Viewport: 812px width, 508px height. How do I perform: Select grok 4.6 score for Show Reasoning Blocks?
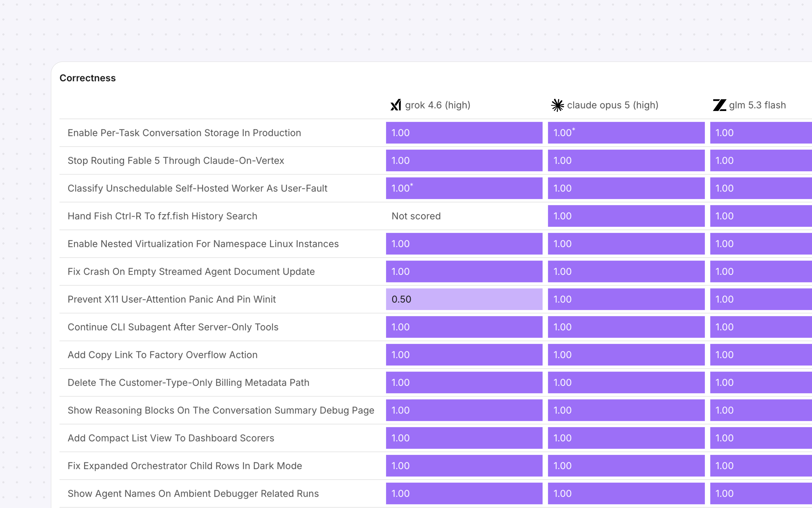pos(464,410)
